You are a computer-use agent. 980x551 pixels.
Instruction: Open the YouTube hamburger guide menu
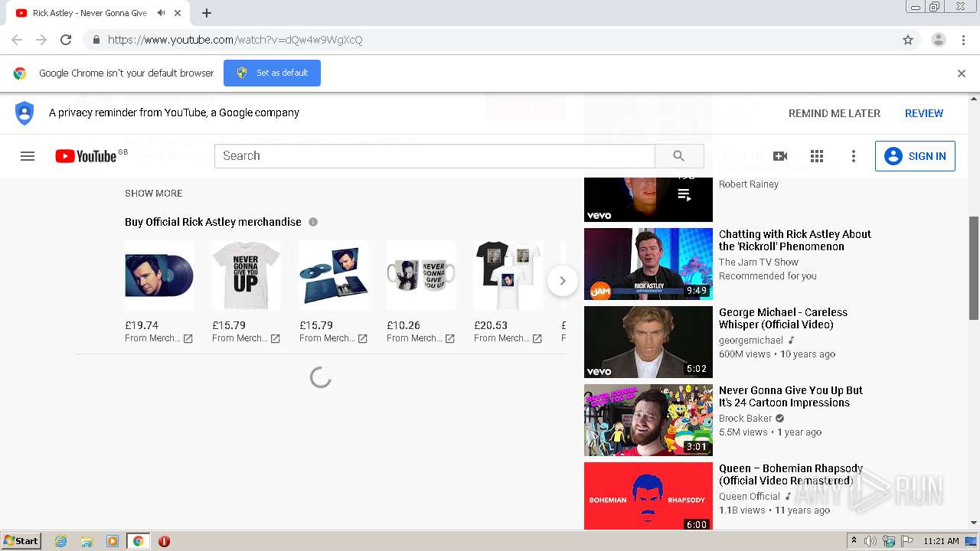28,156
